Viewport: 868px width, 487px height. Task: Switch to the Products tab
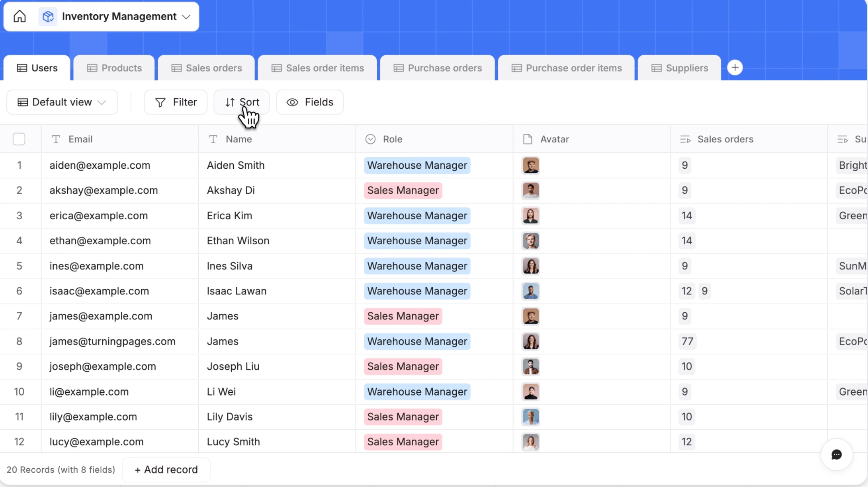pyautogui.click(x=114, y=68)
